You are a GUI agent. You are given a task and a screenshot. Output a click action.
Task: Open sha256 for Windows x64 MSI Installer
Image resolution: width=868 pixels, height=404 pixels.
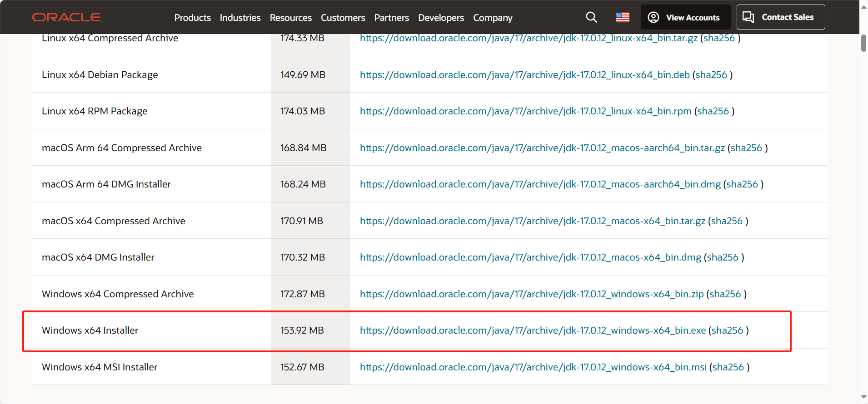[728, 367]
